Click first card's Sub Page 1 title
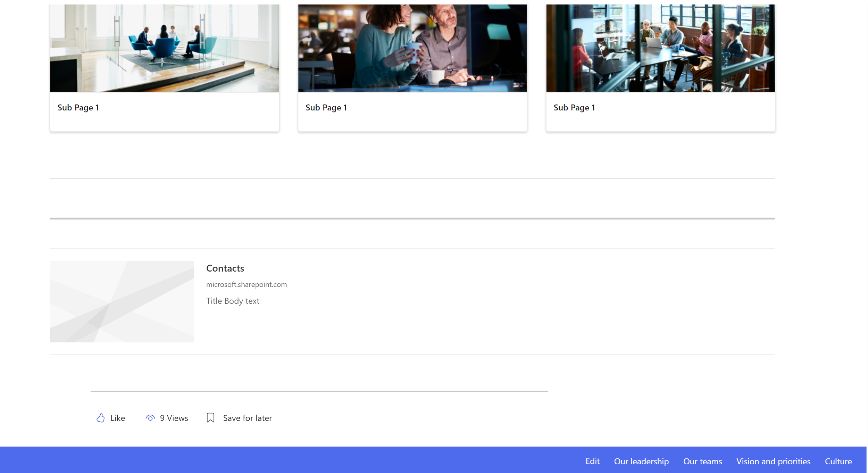 [78, 107]
